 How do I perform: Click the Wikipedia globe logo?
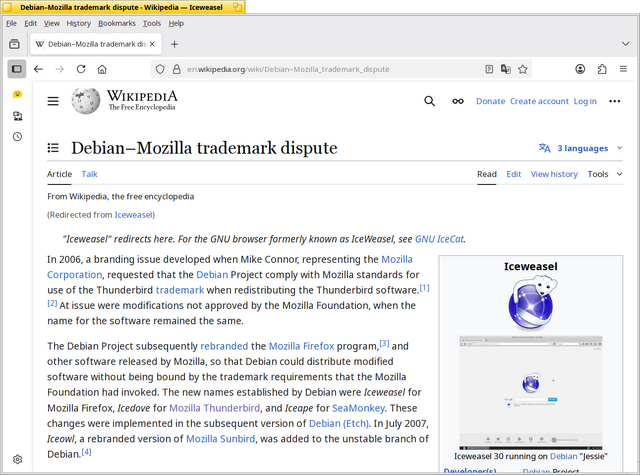(x=86, y=101)
